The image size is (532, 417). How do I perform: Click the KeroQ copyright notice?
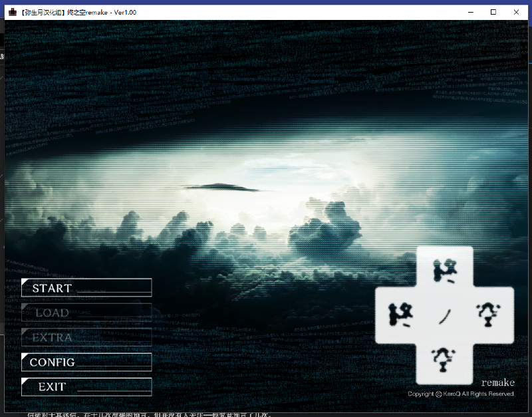[x=461, y=394]
